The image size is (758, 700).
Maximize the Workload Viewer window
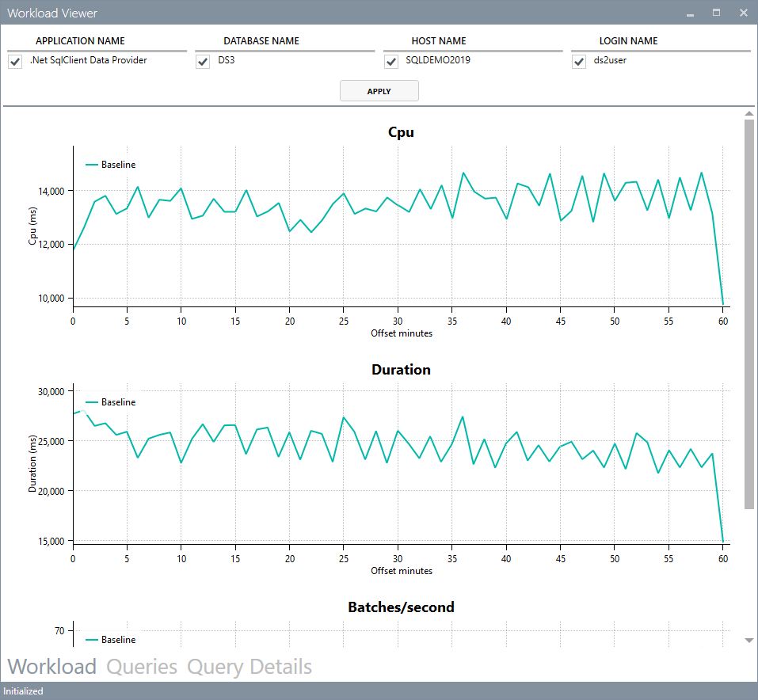717,13
